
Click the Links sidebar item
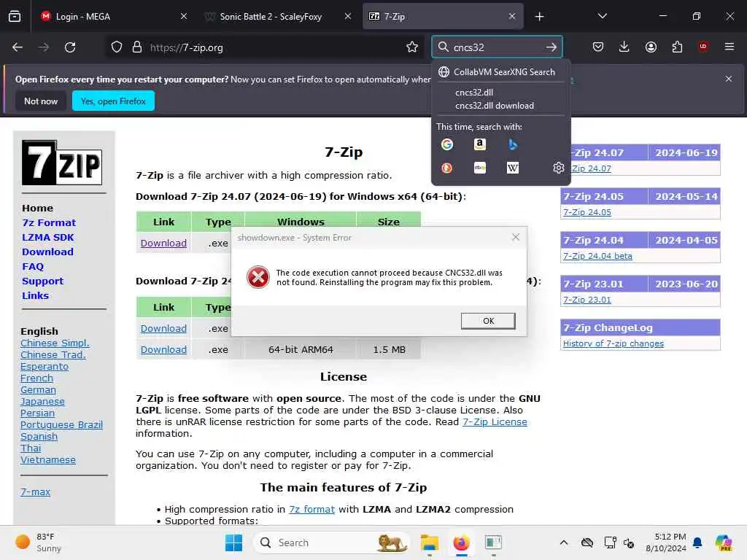[35, 296]
